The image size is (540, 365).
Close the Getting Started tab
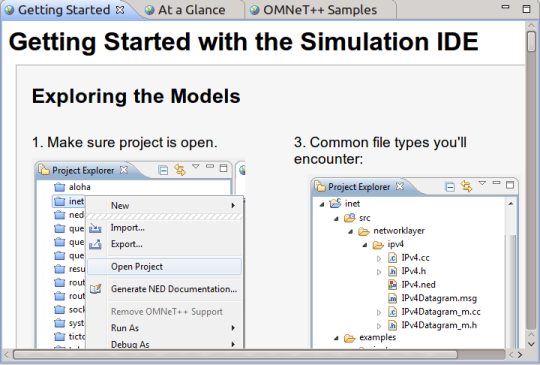coord(120,10)
